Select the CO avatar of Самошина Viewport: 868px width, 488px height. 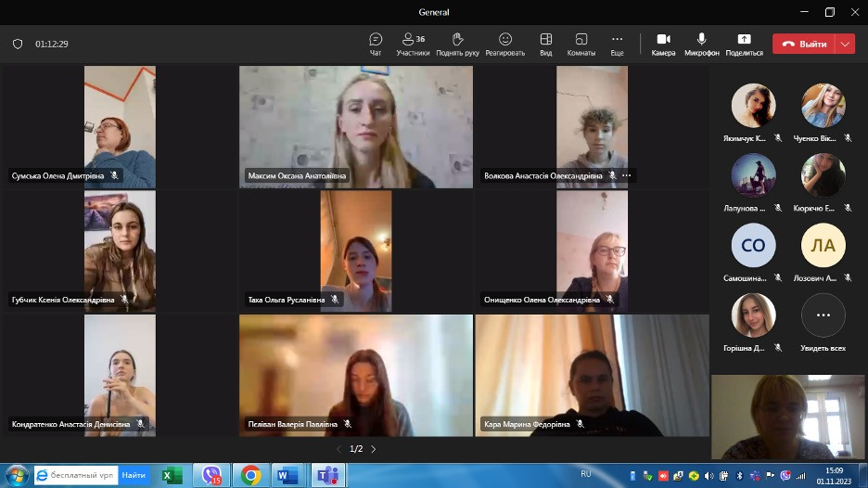coord(753,245)
